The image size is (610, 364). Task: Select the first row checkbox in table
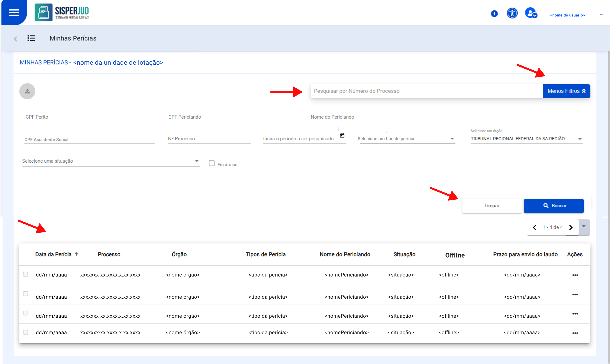click(x=26, y=274)
